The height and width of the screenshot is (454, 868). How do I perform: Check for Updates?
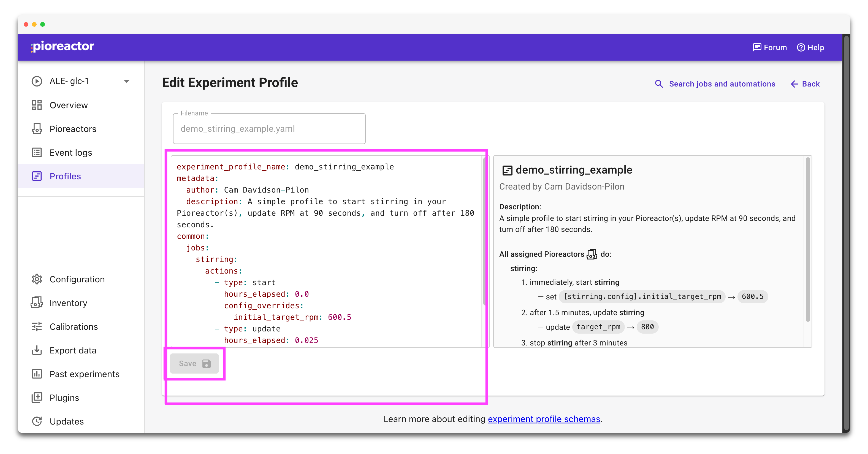tap(66, 421)
